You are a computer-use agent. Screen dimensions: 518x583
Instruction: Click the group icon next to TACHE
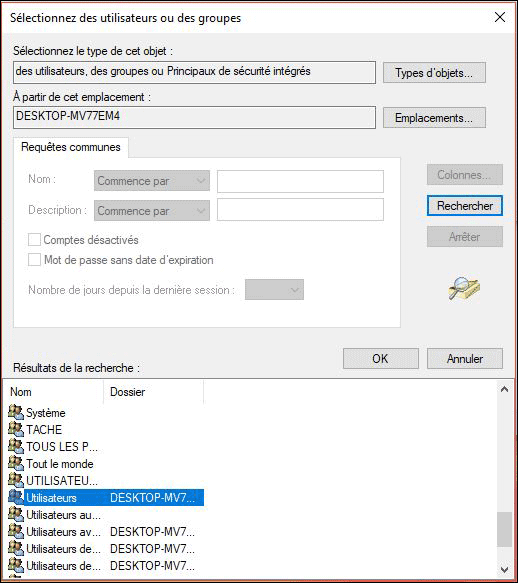pyautogui.click(x=16, y=429)
